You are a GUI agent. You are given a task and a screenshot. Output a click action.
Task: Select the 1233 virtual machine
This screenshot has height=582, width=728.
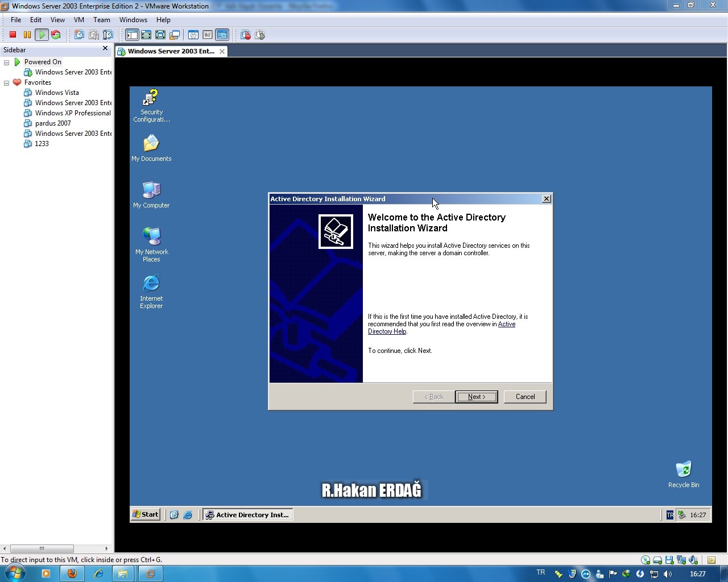pos(36,144)
